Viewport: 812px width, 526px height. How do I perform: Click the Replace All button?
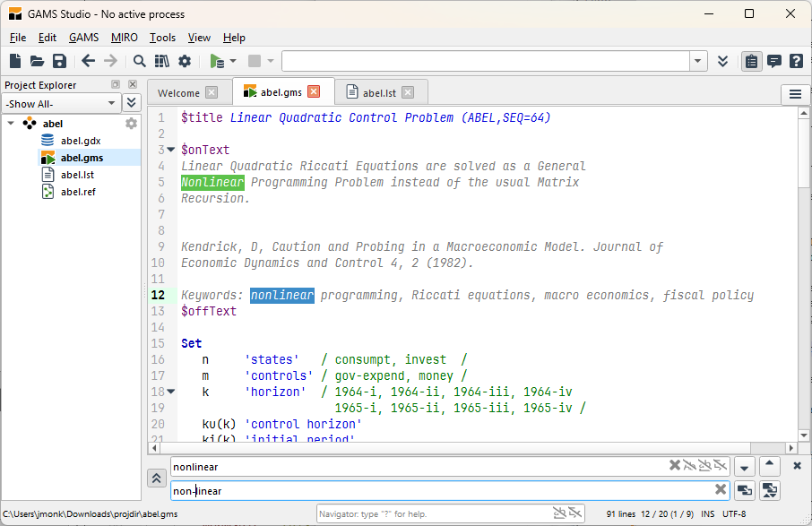(769, 490)
